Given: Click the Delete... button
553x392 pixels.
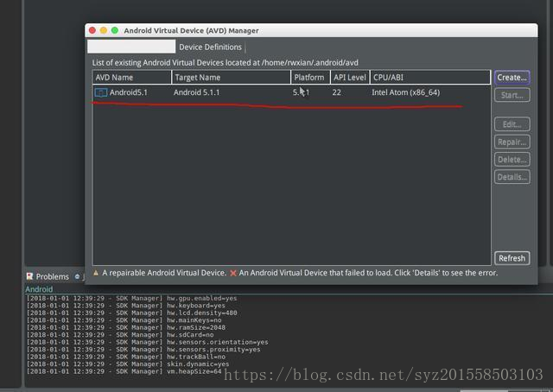Looking at the screenshot, I should coord(512,160).
